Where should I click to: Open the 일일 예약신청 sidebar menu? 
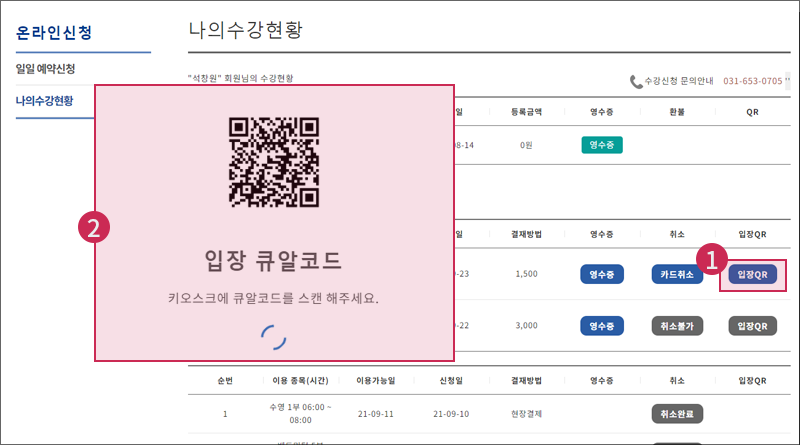pyautogui.click(x=45, y=69)
